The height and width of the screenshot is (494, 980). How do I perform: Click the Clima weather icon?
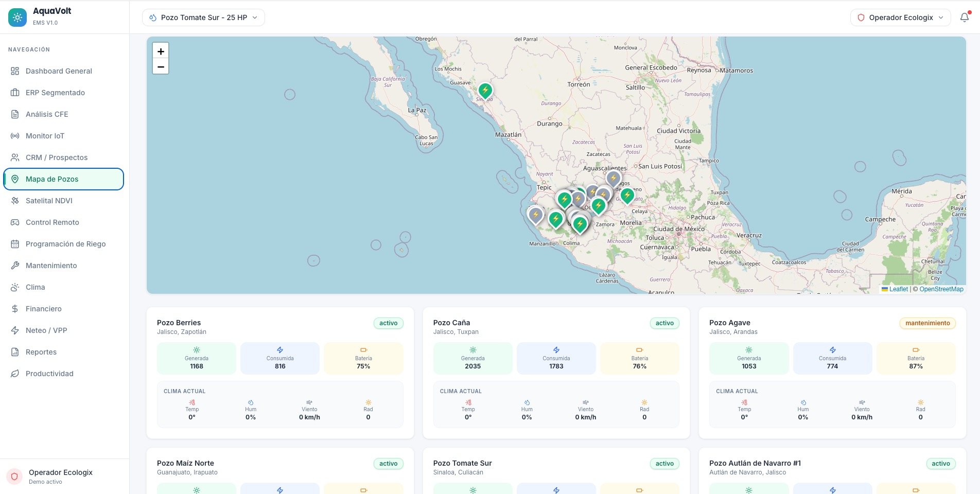[15, 287]
